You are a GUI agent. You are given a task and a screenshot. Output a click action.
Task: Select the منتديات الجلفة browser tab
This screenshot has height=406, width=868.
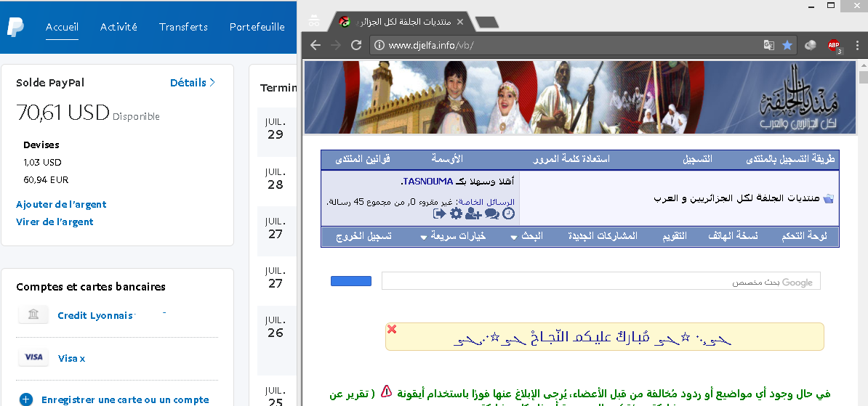tap(403, 22)
